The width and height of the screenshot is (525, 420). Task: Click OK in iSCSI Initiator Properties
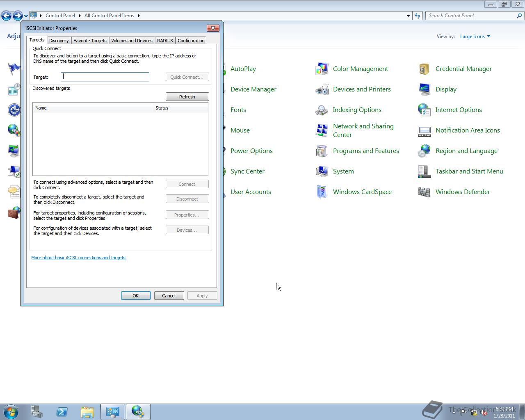[x=136, y=296]
